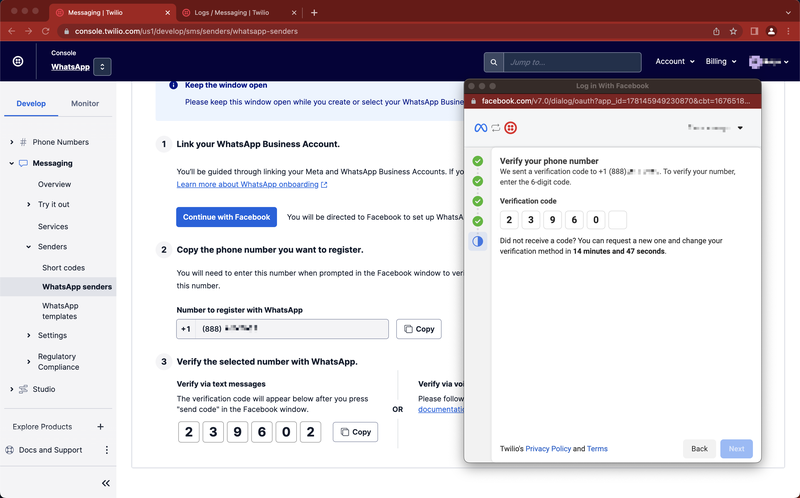Select WhatsApp senders in the sidebar

[58, 287]
